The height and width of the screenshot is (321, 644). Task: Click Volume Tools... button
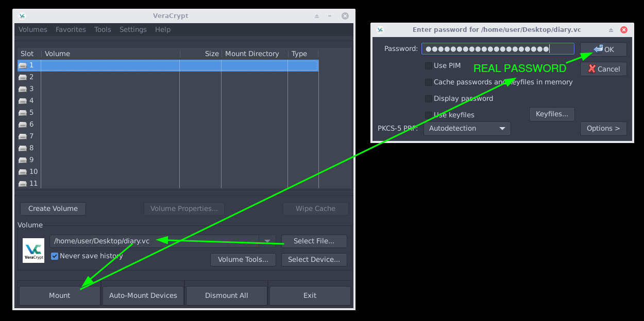coord(243,260)
